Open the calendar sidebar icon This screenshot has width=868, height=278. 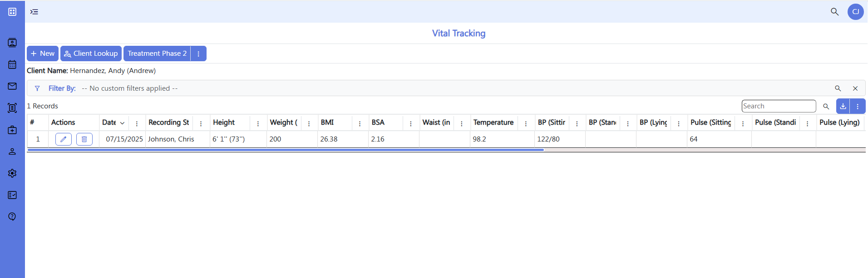click(x=12, y=64)
